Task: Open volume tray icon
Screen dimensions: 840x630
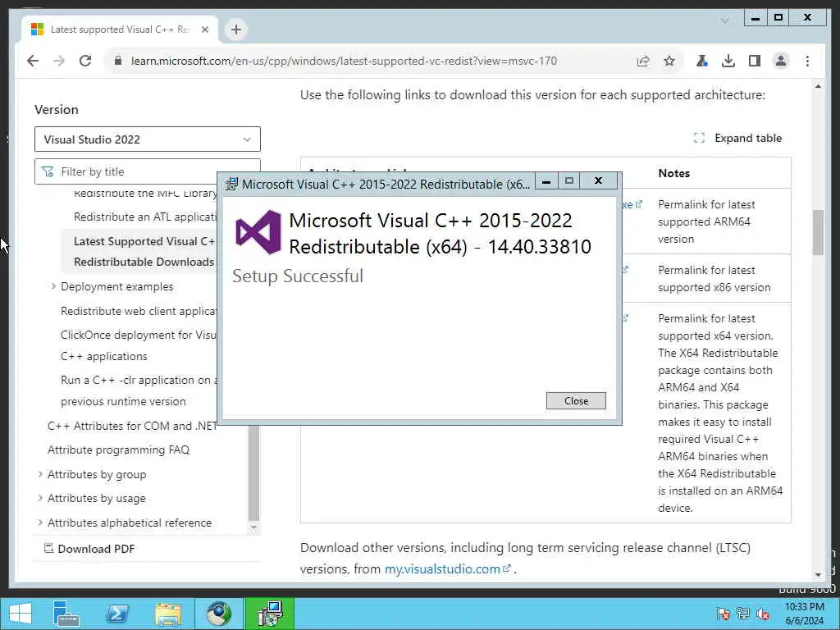Action: 763,614
